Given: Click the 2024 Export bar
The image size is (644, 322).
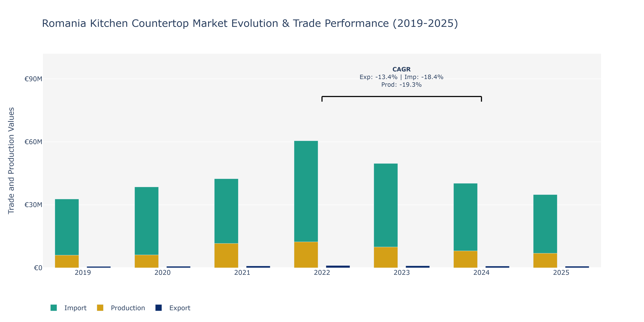Looking at the screenshot, I should [x=497, y=267].
